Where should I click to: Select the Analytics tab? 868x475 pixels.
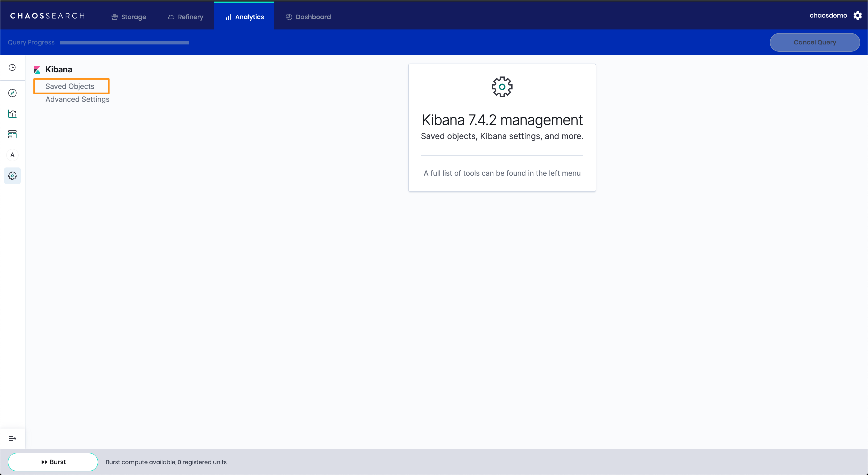244,17
